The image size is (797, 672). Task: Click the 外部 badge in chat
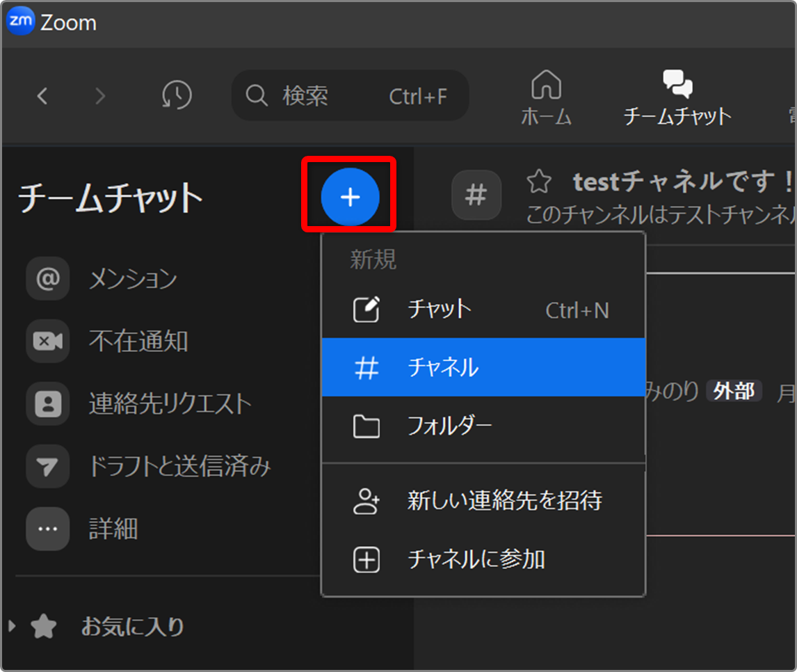click(x=734, y=391)
